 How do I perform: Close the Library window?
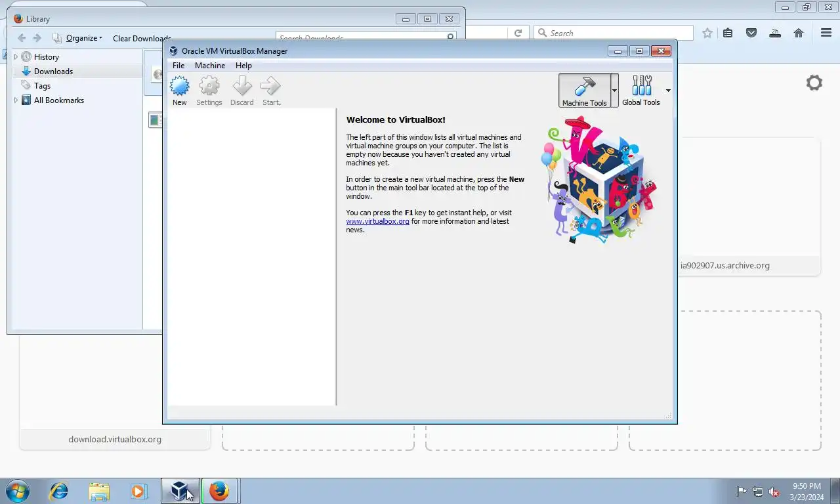(x=449, y=19)
